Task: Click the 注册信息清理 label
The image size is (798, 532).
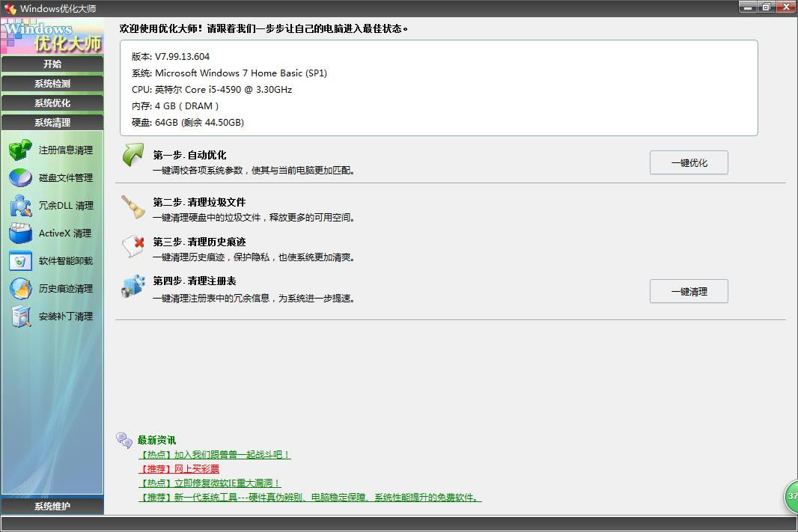Action: tap(66, 150)
